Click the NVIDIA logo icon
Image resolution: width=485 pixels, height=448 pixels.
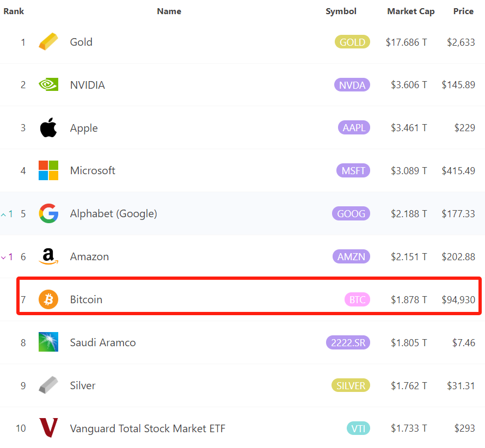pyautogui.click(x=48, y=84)
